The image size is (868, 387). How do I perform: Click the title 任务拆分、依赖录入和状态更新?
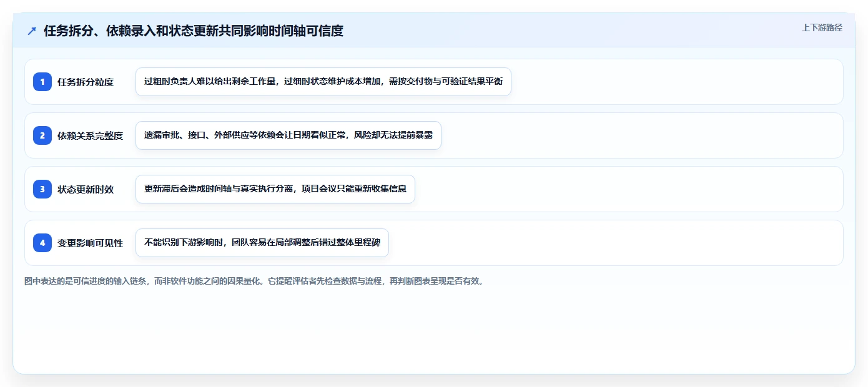pos(194,31)
